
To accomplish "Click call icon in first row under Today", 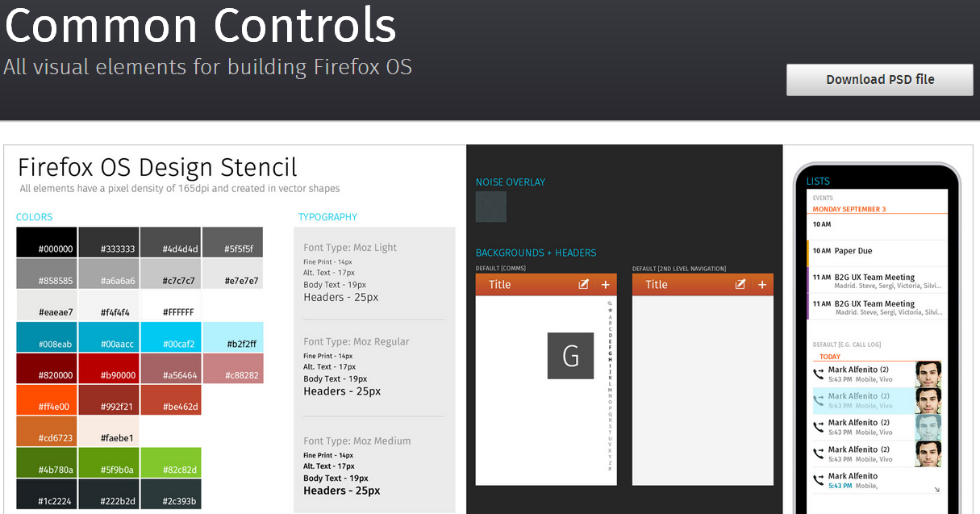I will 819,374.
